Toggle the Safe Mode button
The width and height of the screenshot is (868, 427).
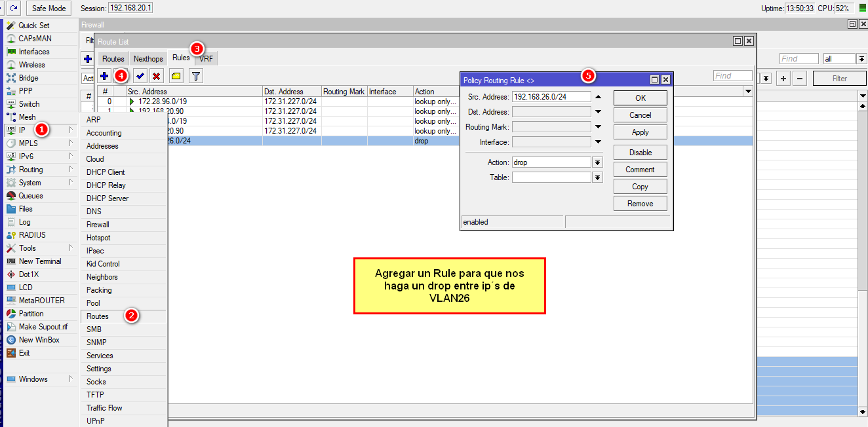50,8
